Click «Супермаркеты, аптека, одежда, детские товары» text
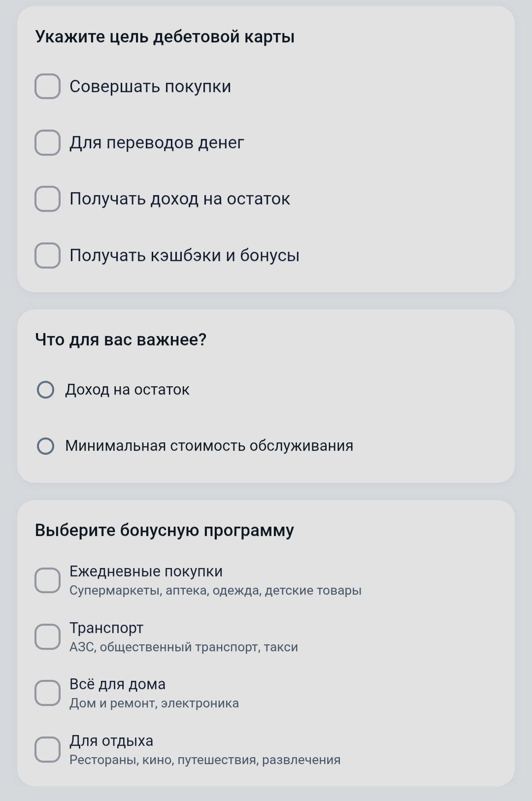 (215, 590)
